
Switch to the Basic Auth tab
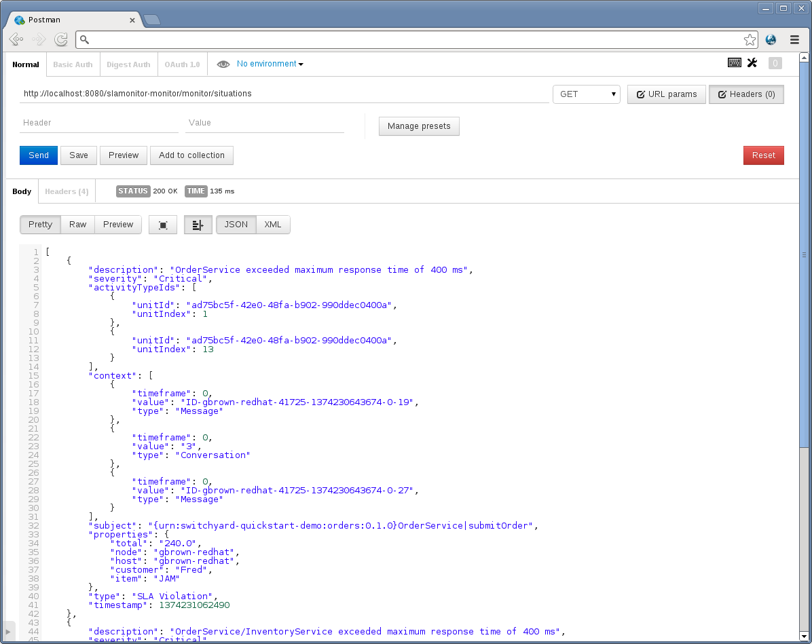coord(73,64)
